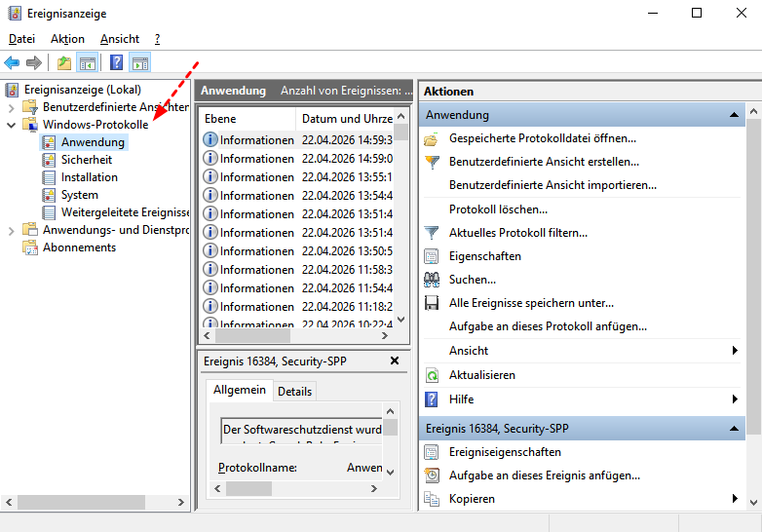Select the Sicherheit log in the tree
Screen dimensions: 762x532
coord(86,160)
